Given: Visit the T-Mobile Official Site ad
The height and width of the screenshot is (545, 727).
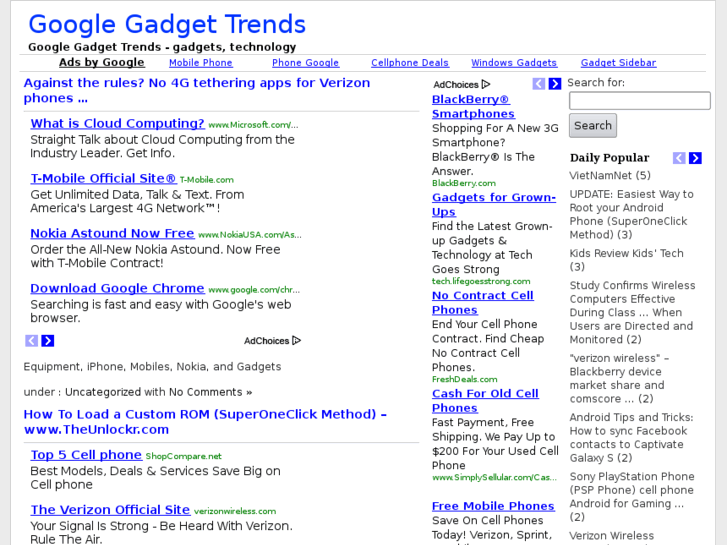Looking at the screenshot, I should pos(103,179).
